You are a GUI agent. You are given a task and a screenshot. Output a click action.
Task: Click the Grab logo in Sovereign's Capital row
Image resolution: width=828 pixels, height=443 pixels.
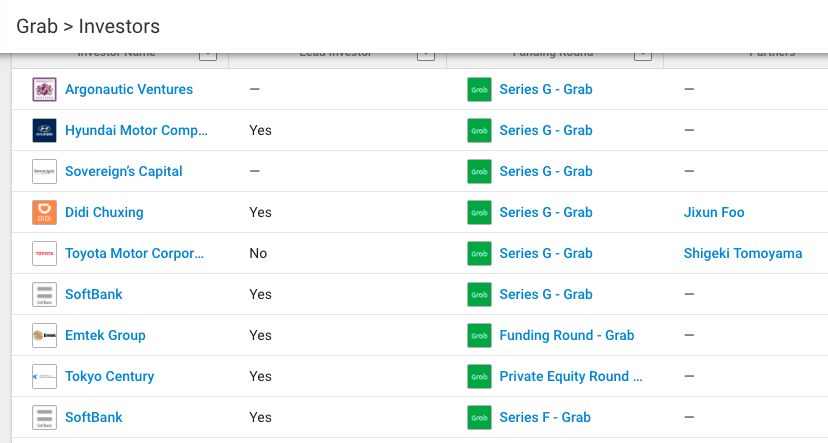[x=479, y=172]
